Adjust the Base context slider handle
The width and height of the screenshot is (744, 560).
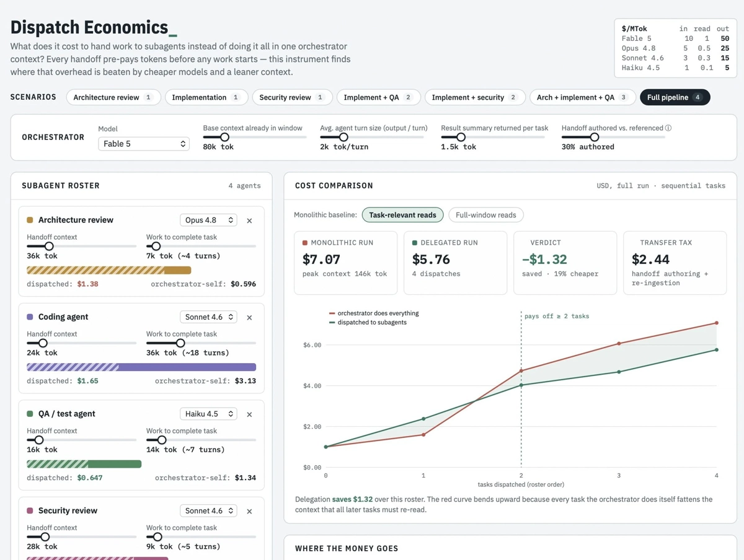pos(224,137)
